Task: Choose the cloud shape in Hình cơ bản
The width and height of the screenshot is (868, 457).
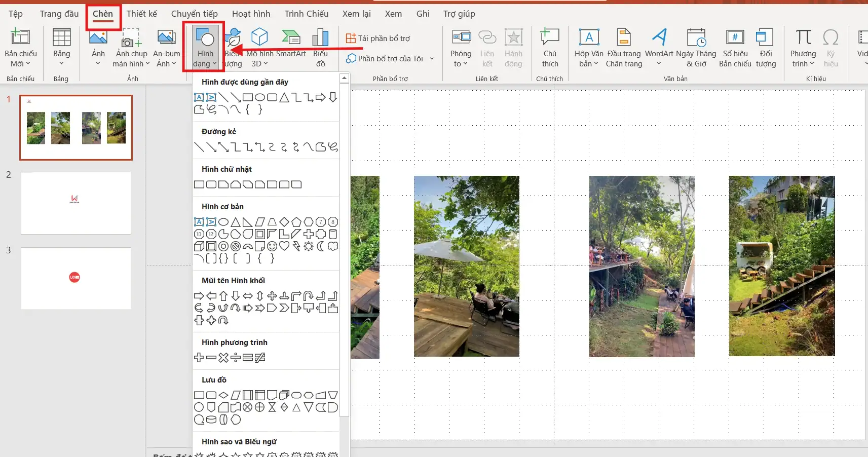Action: [x=333, y=246]
